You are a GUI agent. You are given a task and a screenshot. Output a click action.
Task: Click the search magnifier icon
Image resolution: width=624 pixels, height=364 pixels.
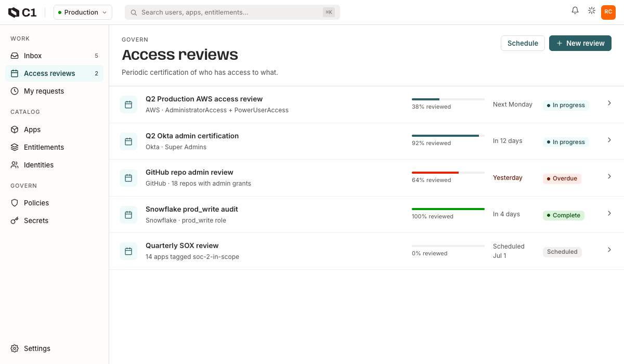(x=134, y=12)
